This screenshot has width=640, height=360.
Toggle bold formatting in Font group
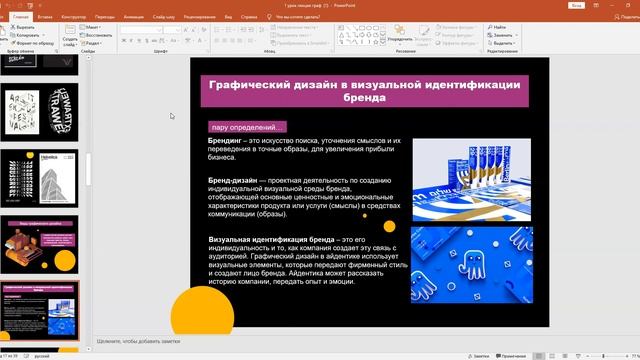(124, 41)
